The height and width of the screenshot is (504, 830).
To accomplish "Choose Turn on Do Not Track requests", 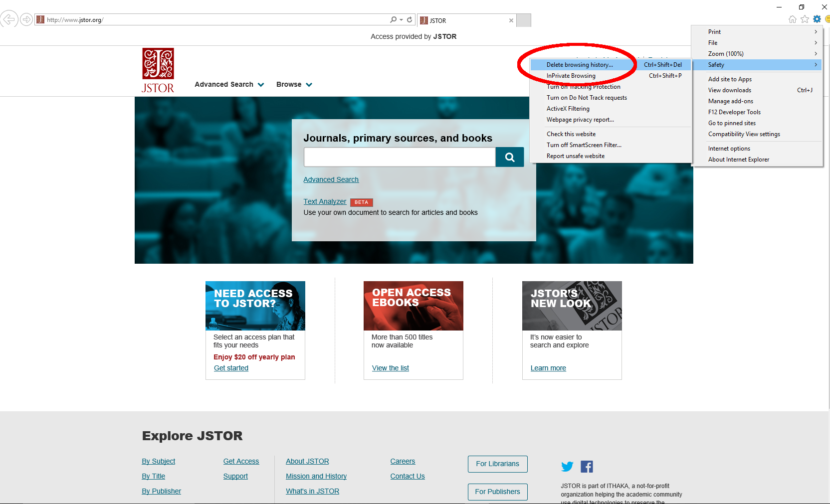I will (611, 98).
